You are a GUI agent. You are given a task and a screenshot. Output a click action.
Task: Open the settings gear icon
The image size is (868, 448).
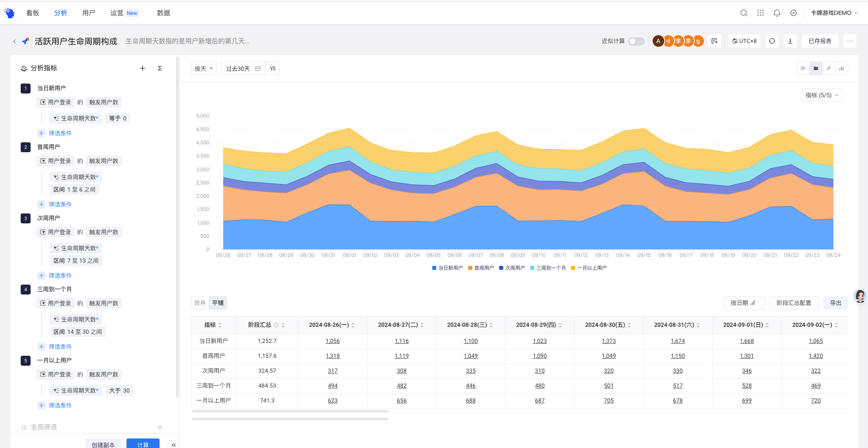[794, 13]
